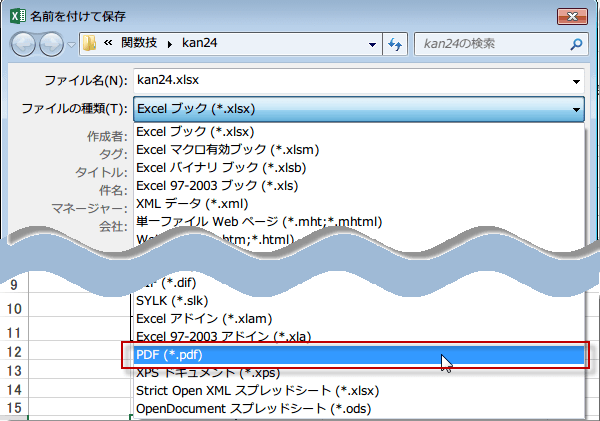Choose Excel 97-2003 ブック (*.xls)

(359, 186)
